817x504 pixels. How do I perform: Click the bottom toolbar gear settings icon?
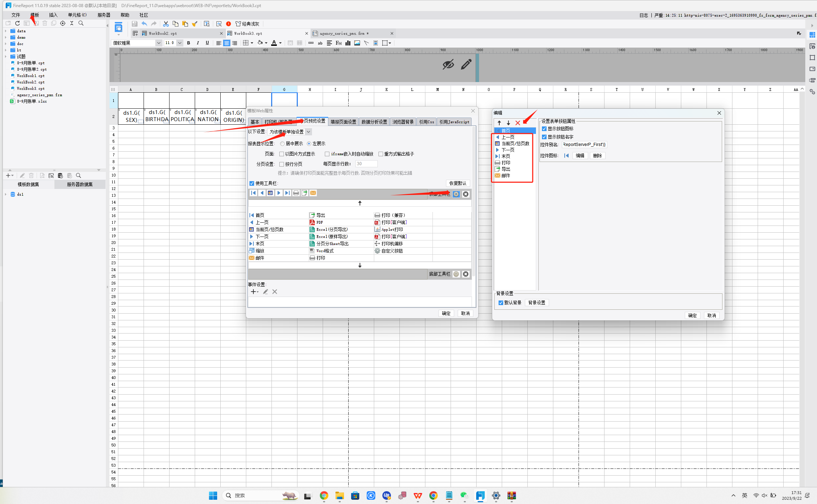tap(456, 274)
